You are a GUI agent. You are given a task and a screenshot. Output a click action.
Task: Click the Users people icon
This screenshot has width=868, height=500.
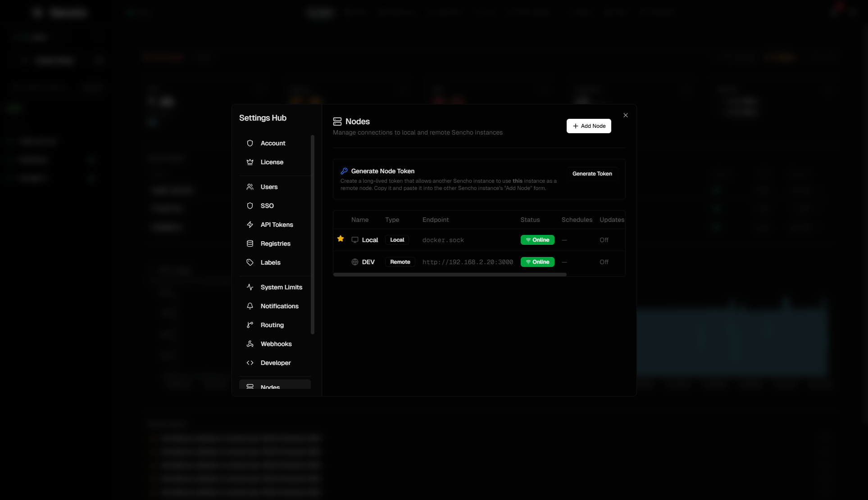tap(250, 187)
